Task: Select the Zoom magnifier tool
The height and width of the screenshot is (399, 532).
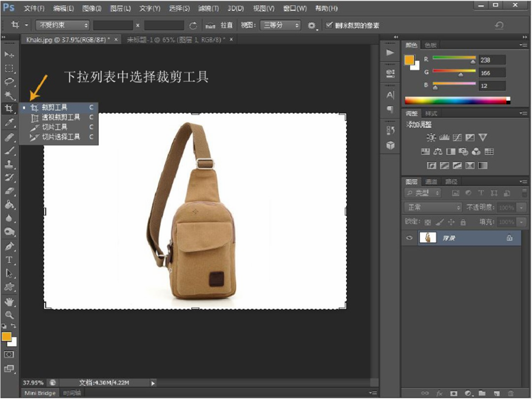Action: [x=9, y=315]
